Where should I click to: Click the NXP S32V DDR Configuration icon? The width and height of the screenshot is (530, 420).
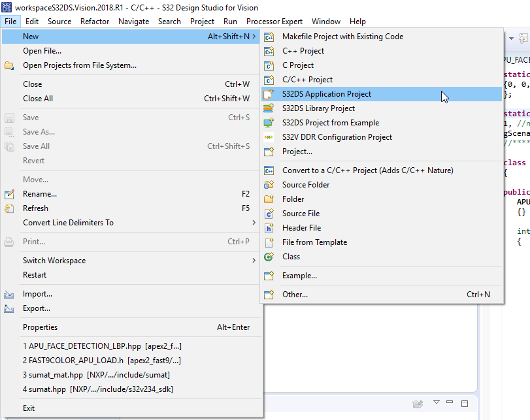coord(269,137)
